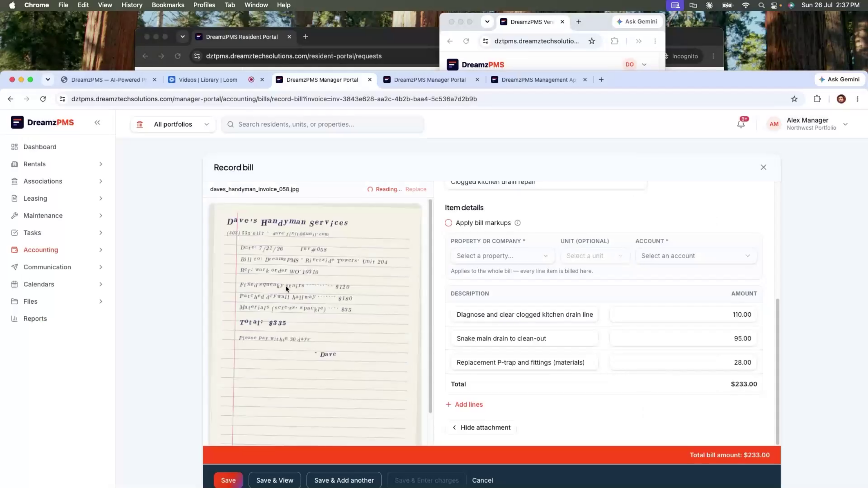Reload the Manager Portal page
This screenshot has width=868, height=488.
point(43,99)
